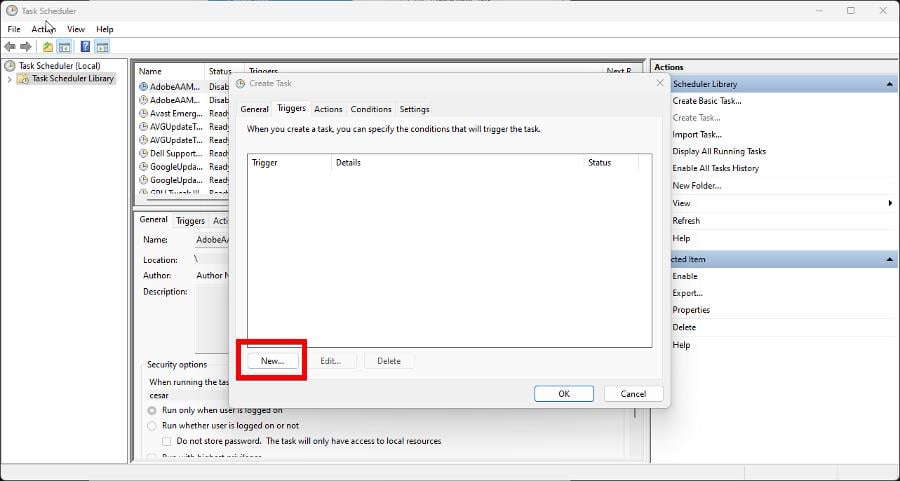Open the Action menu
The width and height of the screenshot is (900, 481).
[44, 29]
